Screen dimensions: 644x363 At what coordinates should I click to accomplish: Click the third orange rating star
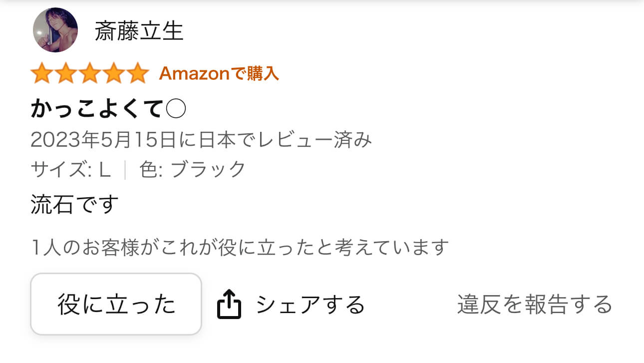90,74
